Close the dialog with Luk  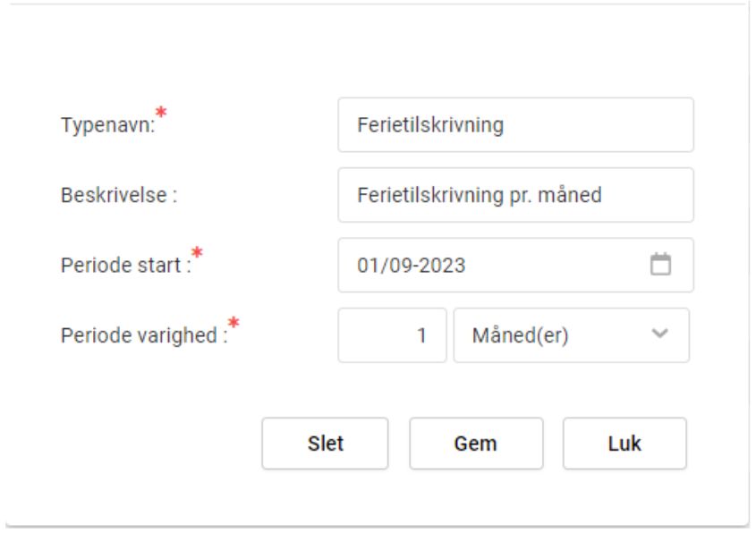pos(624,444)
